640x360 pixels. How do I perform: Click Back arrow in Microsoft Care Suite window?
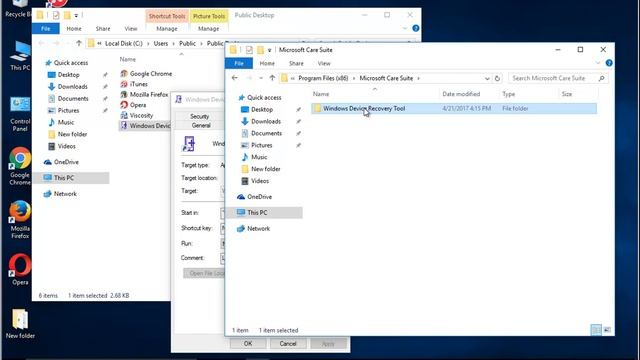click(x=234, y=78)
